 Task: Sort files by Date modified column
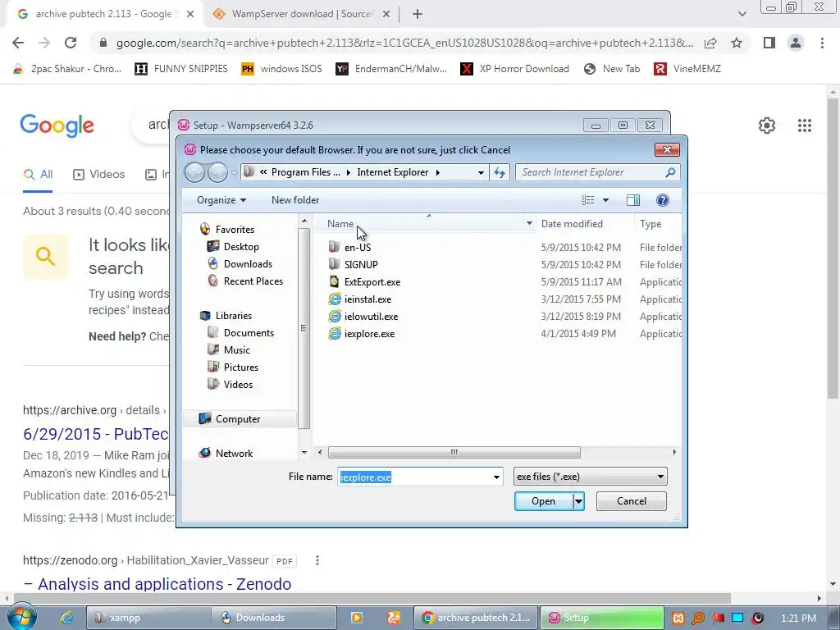(572, 224)
